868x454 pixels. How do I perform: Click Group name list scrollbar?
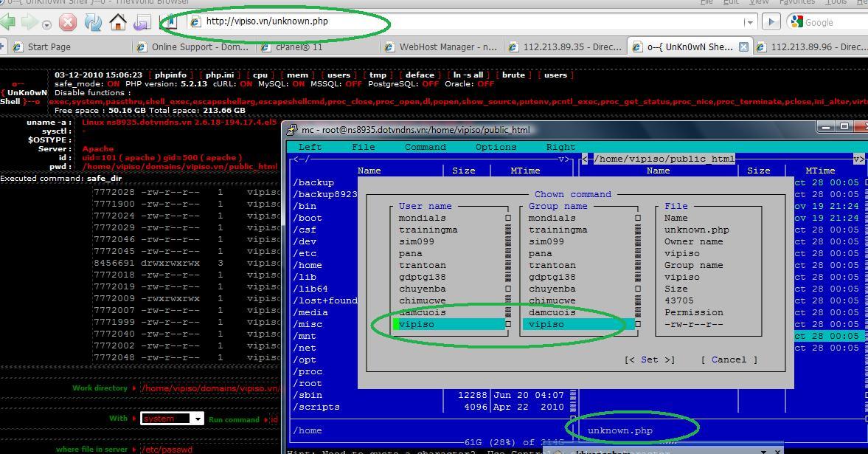638,271
